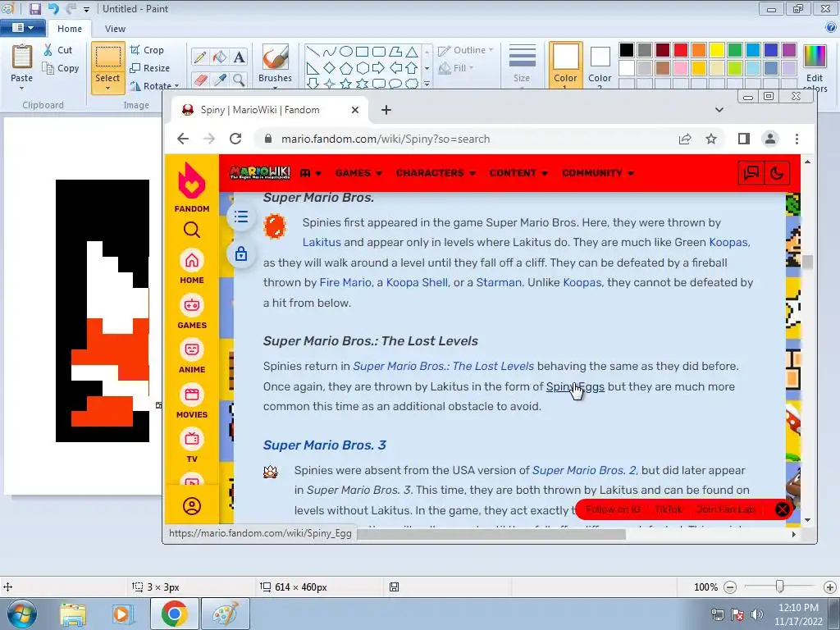Select the Pencil tool in Paint
Image resolution: width=840 pixels, height=630 pixels.
click(x=200, y=57)
